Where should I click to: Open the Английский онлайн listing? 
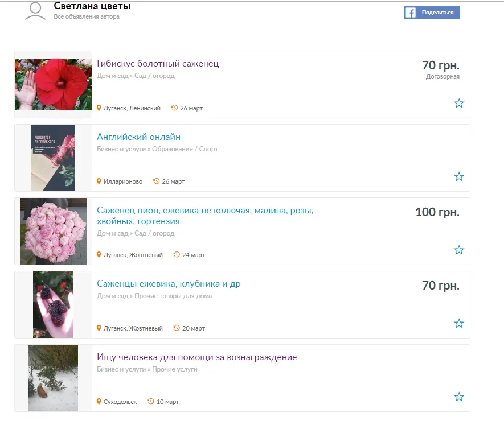(x=138, y=137)
